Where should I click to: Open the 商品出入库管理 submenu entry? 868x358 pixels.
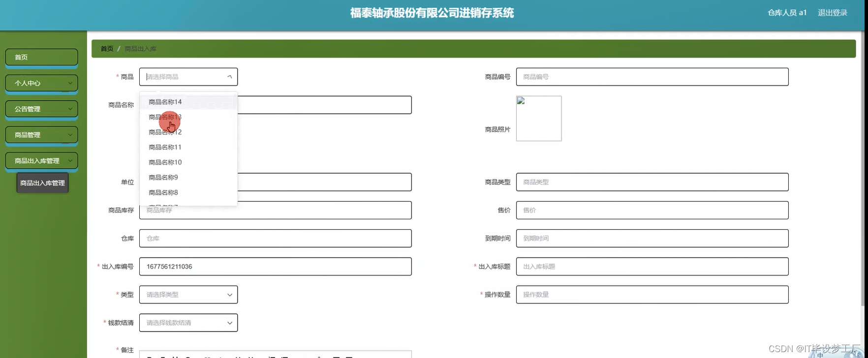pos(42,183)
